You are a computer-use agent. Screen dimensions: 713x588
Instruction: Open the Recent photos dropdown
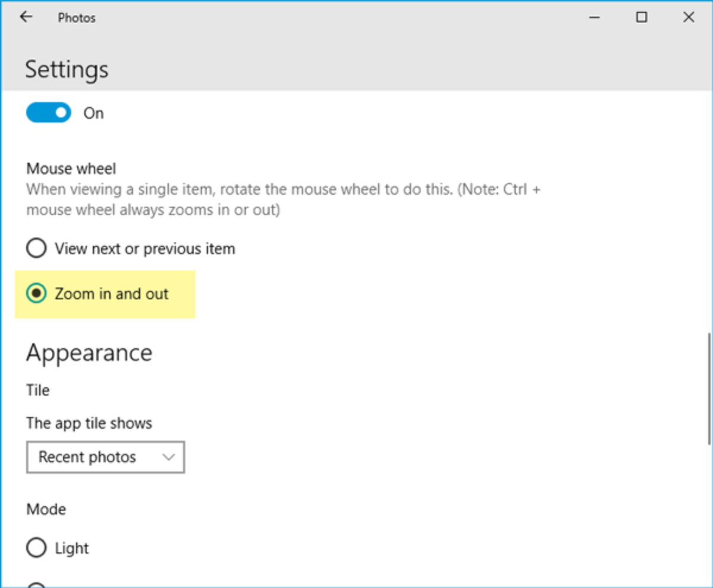(105, 457)
